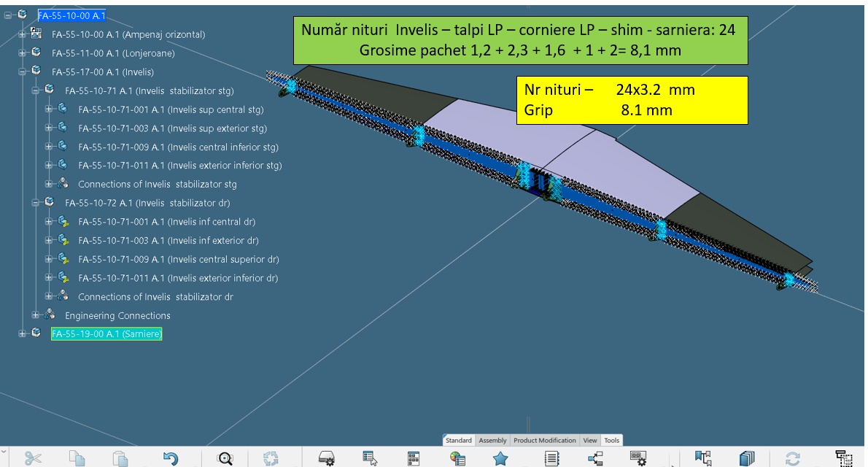
Task: Collapse the FA-55-17-00 A.1 (Invelis) node
Action: pos(22,72)
